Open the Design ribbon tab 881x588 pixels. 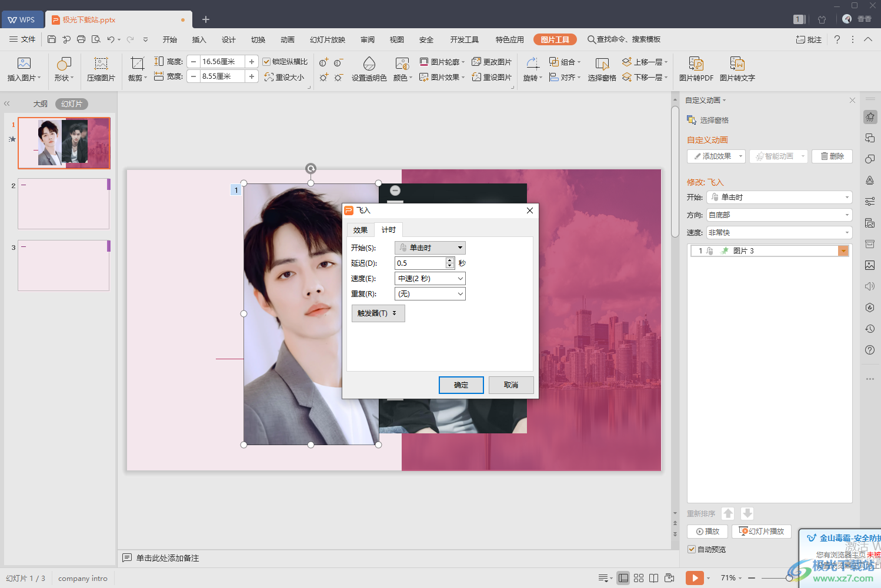tap(229, 39)
